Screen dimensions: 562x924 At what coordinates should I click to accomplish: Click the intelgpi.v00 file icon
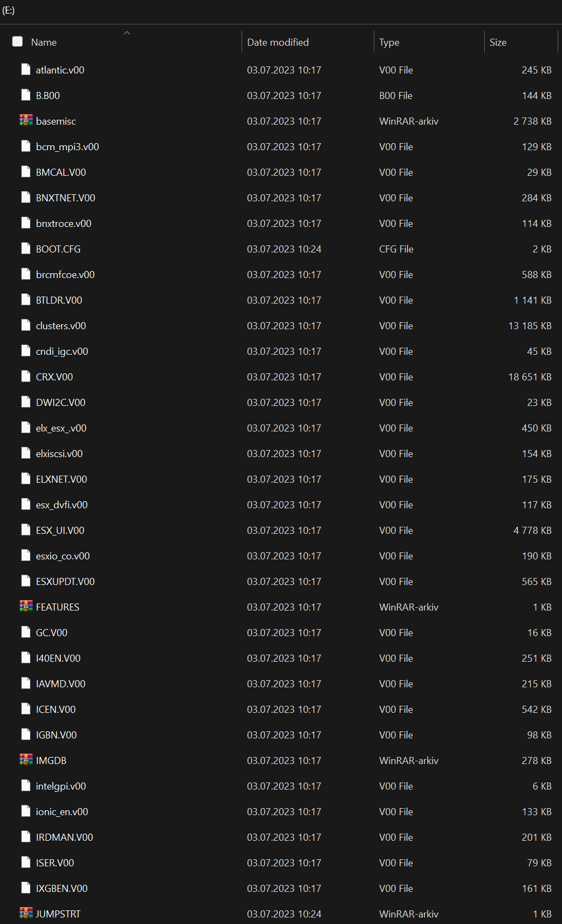(25, 786)
